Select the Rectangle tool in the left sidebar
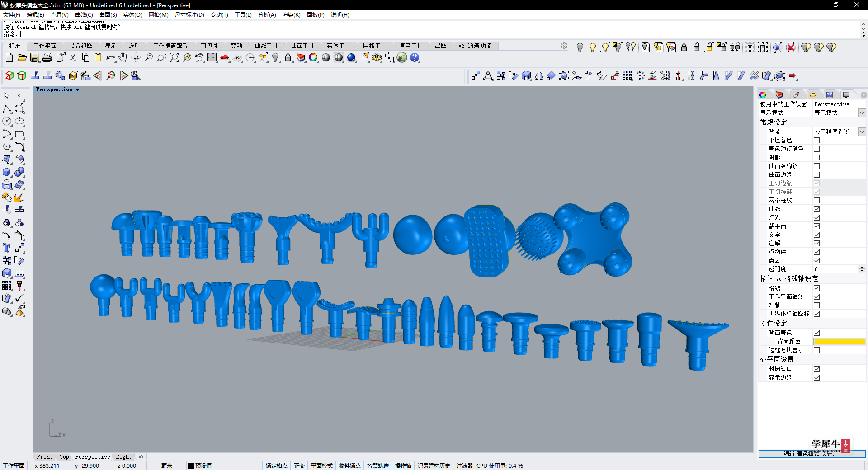 click(19, 134)
